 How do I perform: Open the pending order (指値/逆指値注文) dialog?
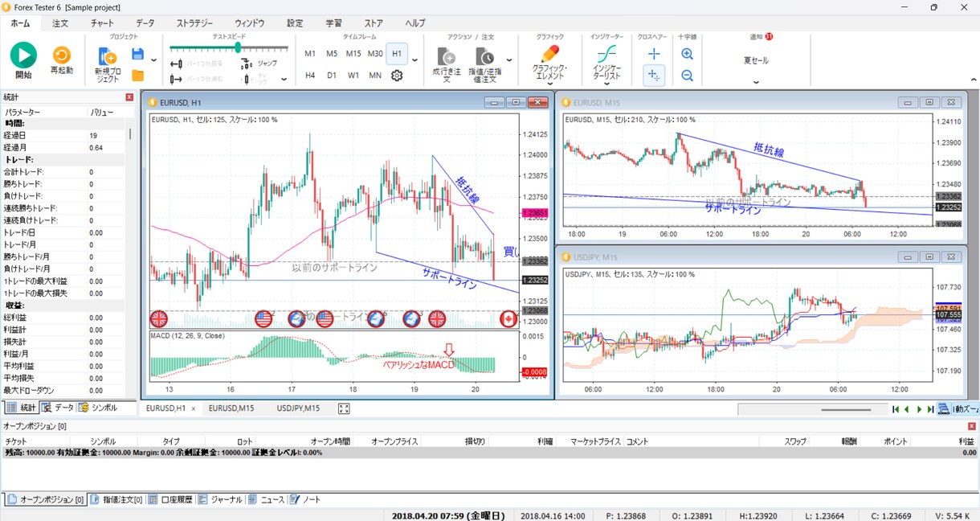pos(484,64)
